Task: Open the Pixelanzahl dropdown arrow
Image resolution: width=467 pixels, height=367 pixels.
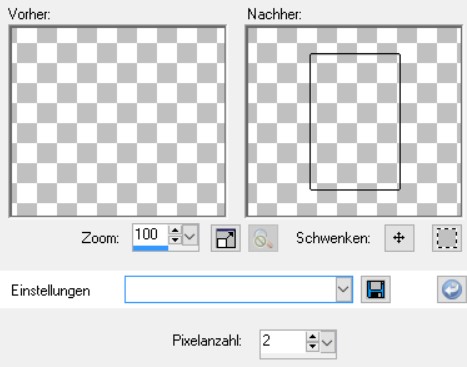Action: click(x=328, y=342)
